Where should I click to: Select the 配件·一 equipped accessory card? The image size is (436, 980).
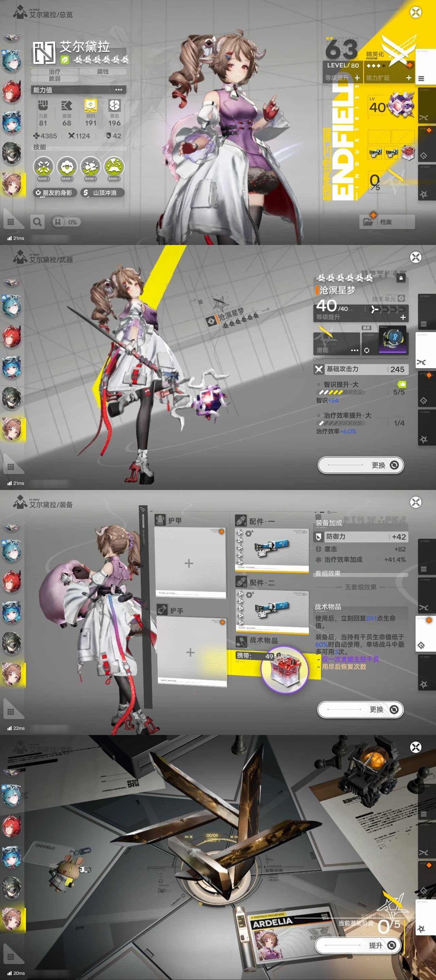272,549
